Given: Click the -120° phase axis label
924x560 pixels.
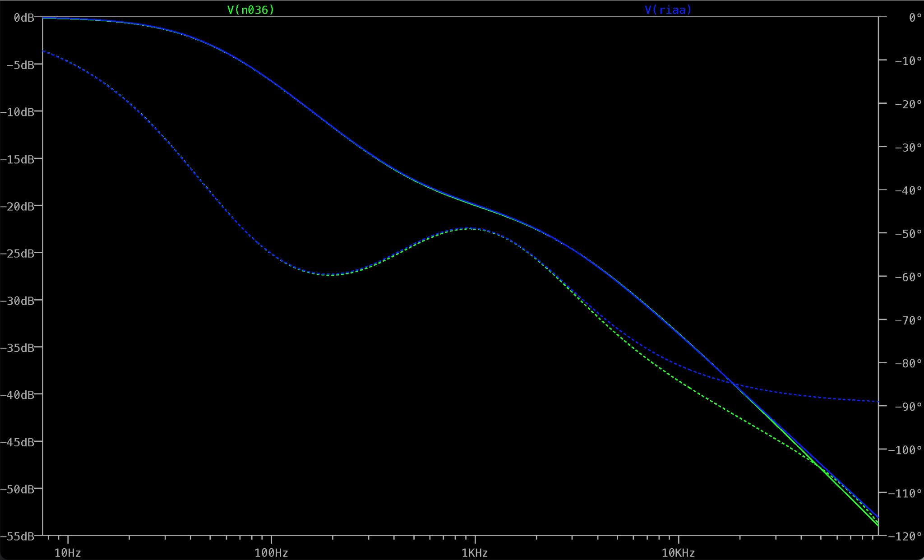Looking at the screenshot, I should 905,536.
